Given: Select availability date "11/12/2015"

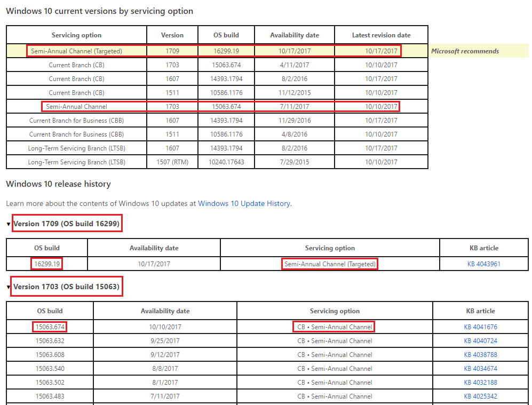Looking at the screenshot, I should [x=295, y=93].
